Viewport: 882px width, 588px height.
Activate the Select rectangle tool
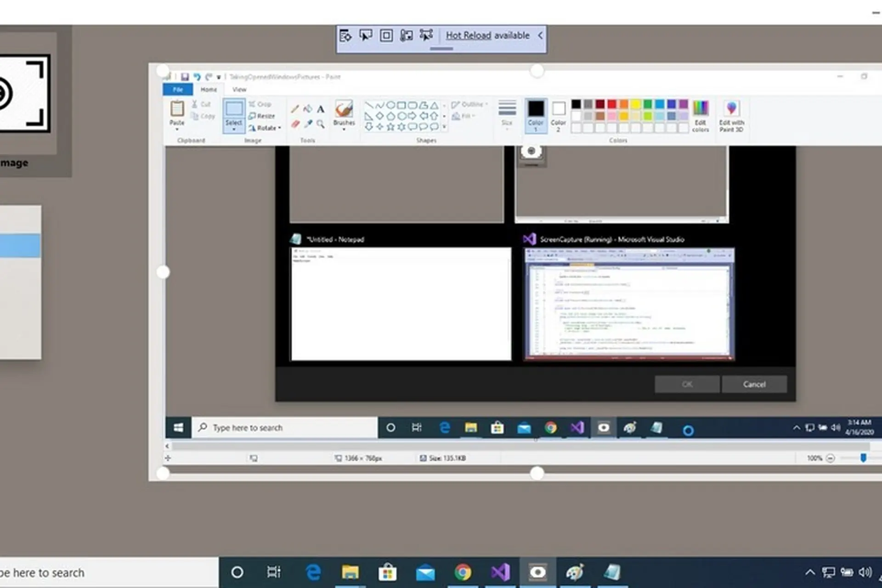(x=234, y=109)
